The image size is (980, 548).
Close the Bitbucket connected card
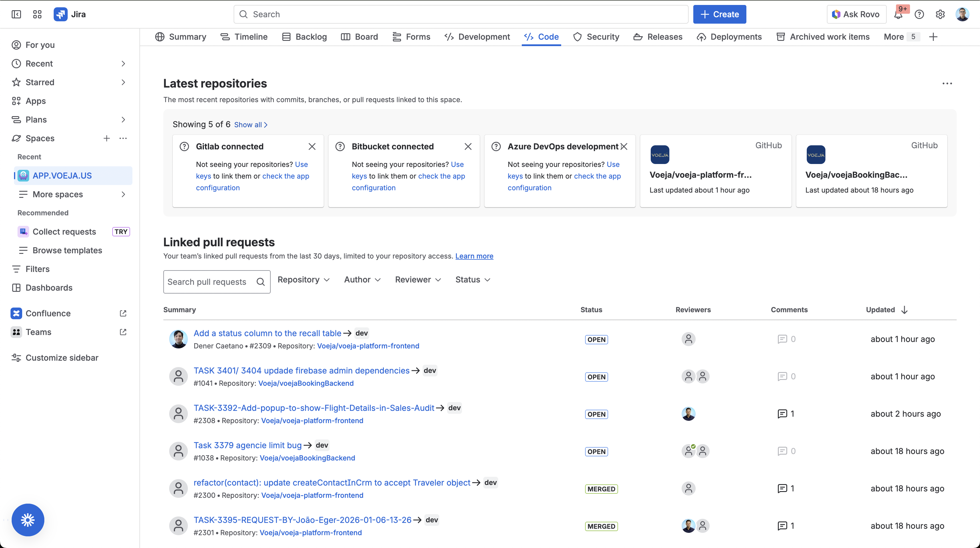point(468,146)
